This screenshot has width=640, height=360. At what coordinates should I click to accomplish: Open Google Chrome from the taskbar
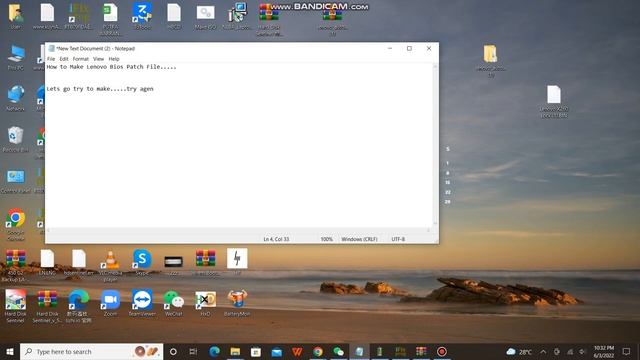tap(318, 351)
